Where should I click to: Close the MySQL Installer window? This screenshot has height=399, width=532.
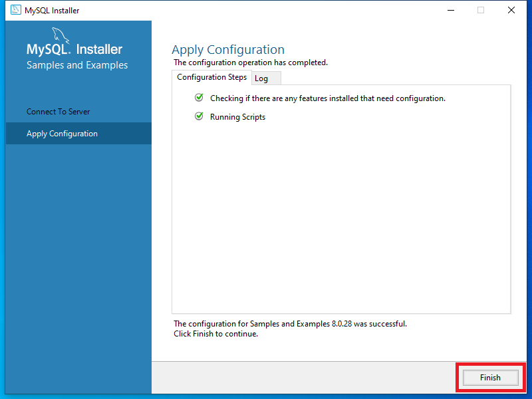pyautogui.click(x=511, y=10)
